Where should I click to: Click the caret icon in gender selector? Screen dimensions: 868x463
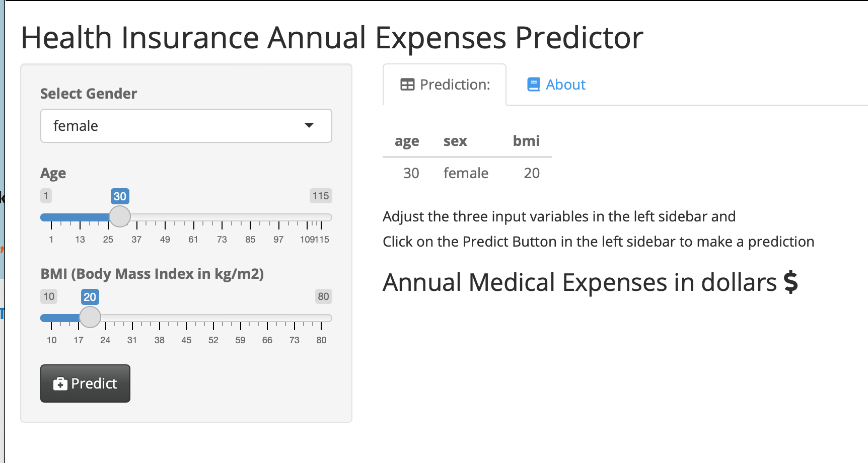click(309, 125)
